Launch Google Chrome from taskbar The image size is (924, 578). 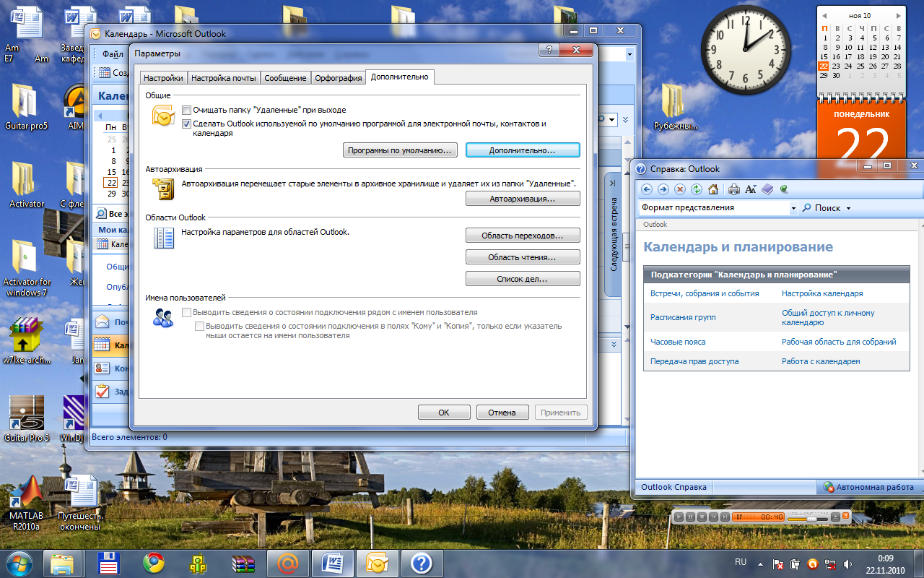pyautogui.click(x=153, y=563)
